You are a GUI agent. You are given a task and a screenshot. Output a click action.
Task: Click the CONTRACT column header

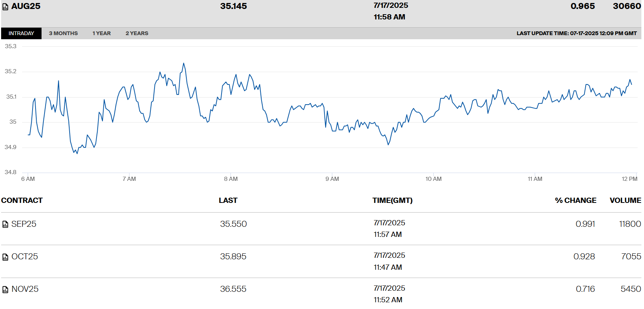tap(22, 200)
